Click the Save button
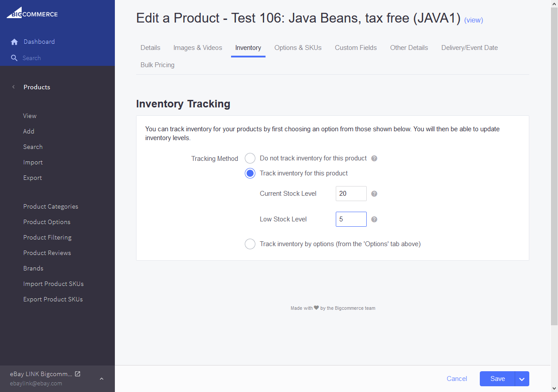The width and height of the screenshot is (558, 392). point(497,379)
